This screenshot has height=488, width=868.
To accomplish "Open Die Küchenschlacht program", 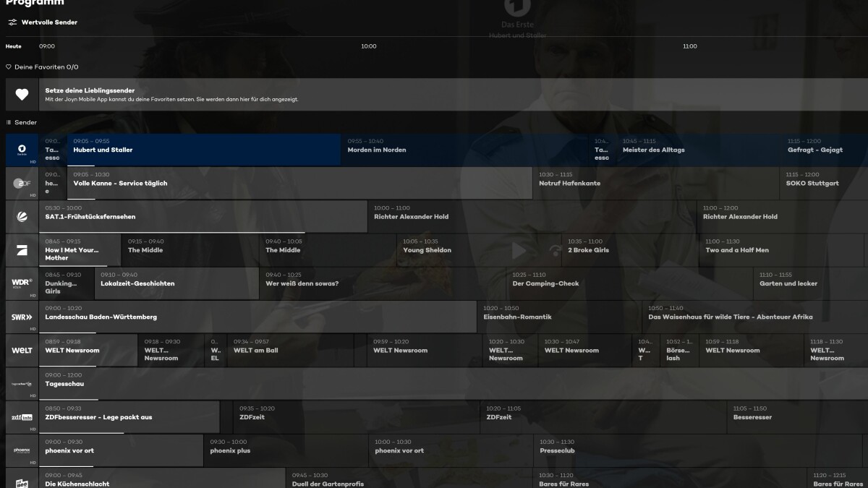I will tap(163, 479).
